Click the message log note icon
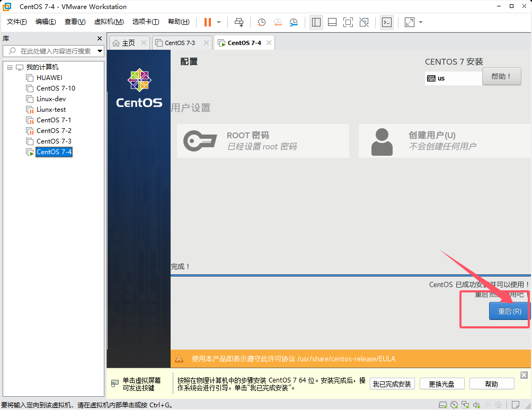532x410 pixels. [x=516, y=405]
